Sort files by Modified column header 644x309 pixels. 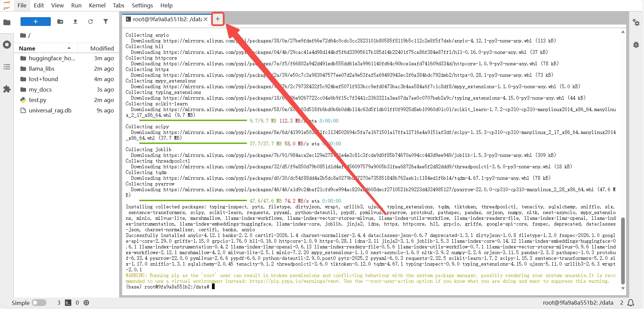(98, 48)
